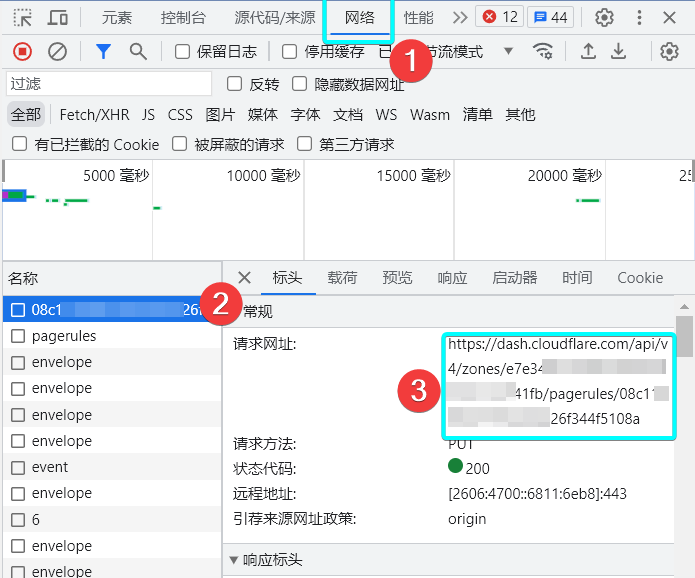The image size is (695, 578).
Task: Check the 反转 checkbox
Action: (x=234, y=84)
